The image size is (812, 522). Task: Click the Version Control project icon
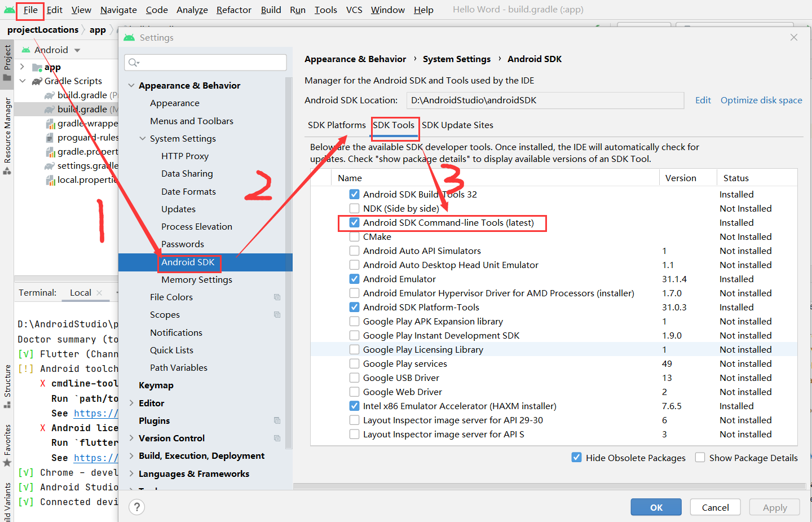[277, 438]
